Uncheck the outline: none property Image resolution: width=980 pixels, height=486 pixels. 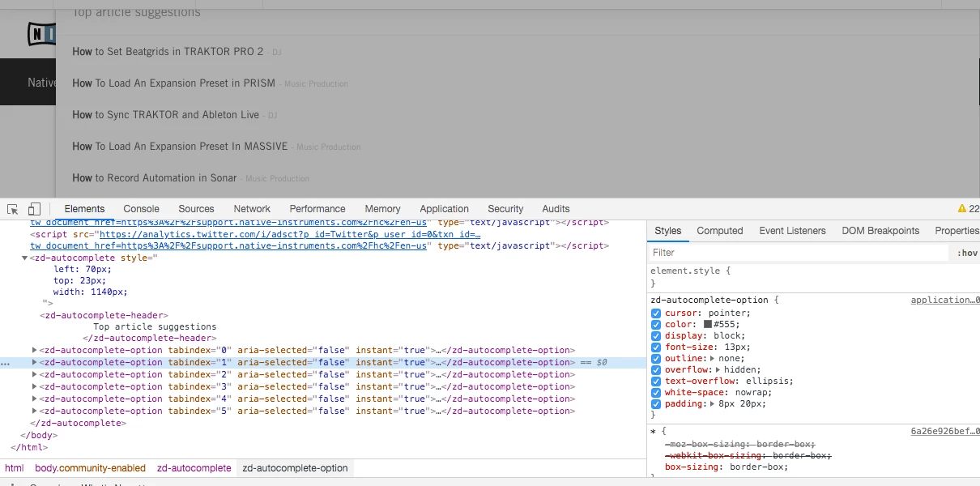656,358
